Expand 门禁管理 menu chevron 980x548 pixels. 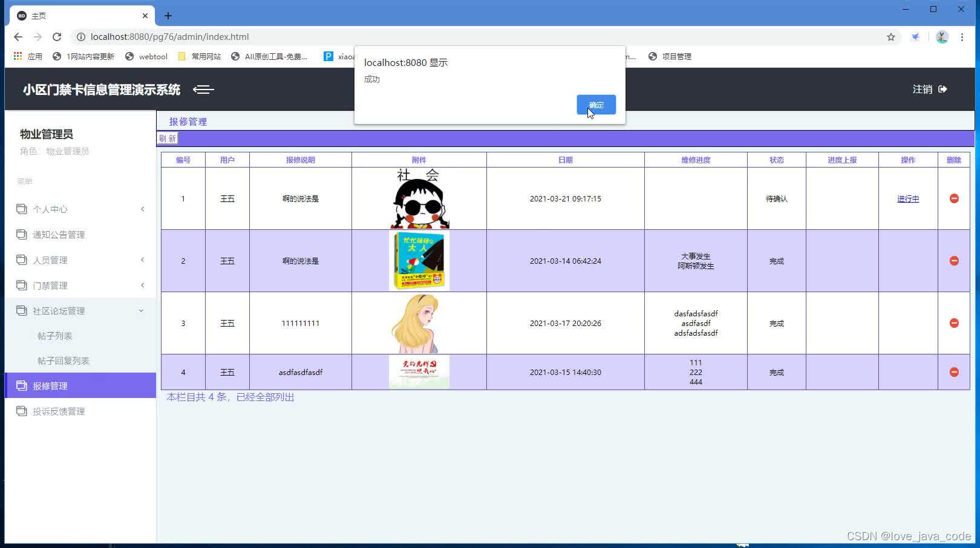tap(143, 285)
